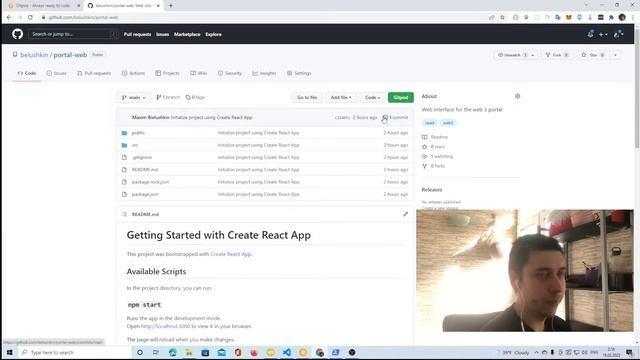Open the package.json file
This screenshot has width=640, height=360.
[x=145, y=194]
